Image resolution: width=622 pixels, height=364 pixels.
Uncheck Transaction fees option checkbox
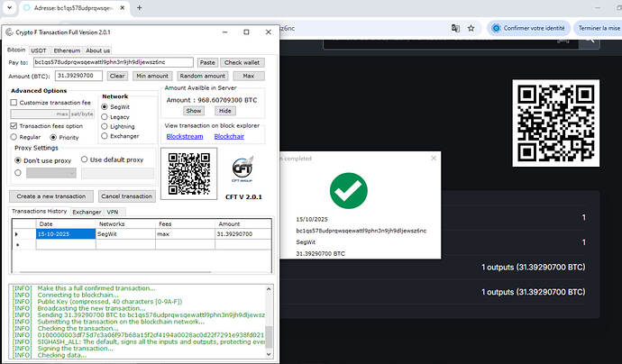tap(14, 126)
